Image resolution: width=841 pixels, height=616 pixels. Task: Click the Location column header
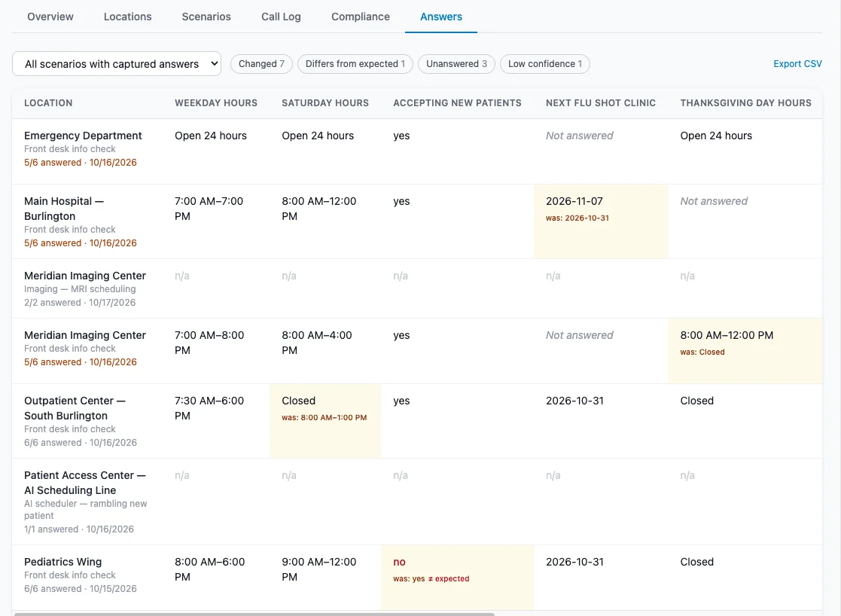click(x=48, y=103)
